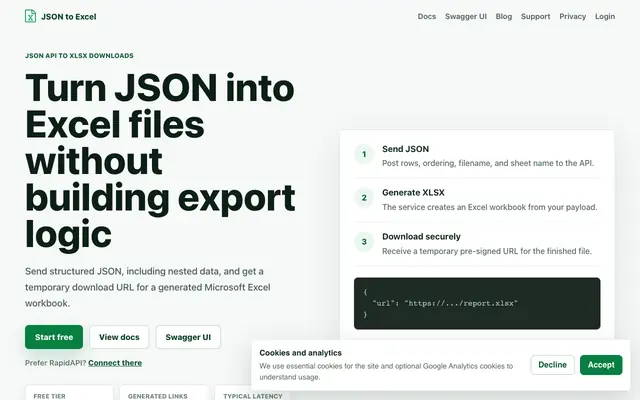Decline the analytics cookies

pyautogui.click(x=553, y=365)
